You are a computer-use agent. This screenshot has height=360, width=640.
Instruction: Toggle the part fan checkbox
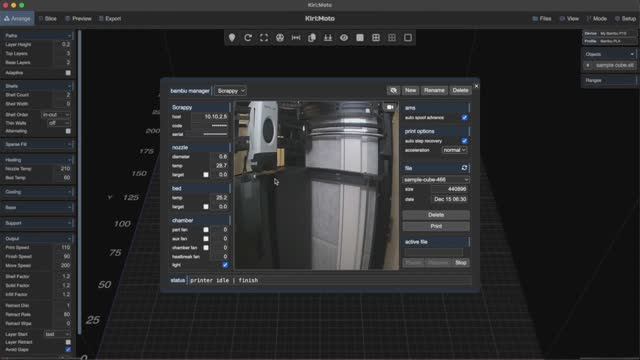click(206, 230)
